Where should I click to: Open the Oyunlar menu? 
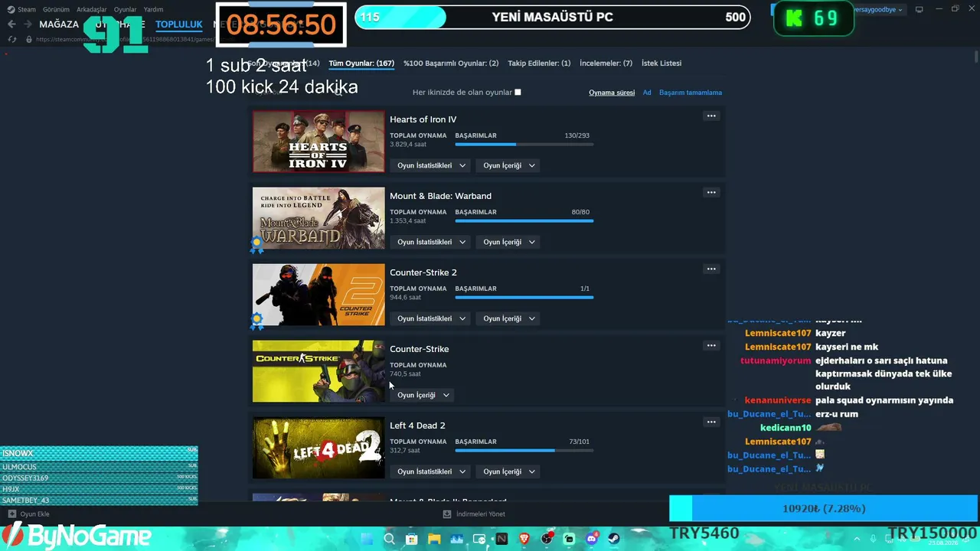click(x=125, y=9)
